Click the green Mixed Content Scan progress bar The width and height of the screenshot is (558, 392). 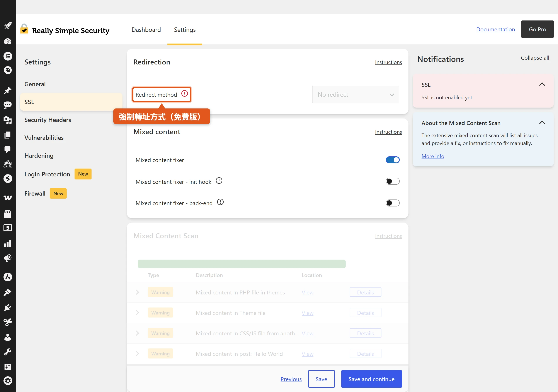point(241,264)
